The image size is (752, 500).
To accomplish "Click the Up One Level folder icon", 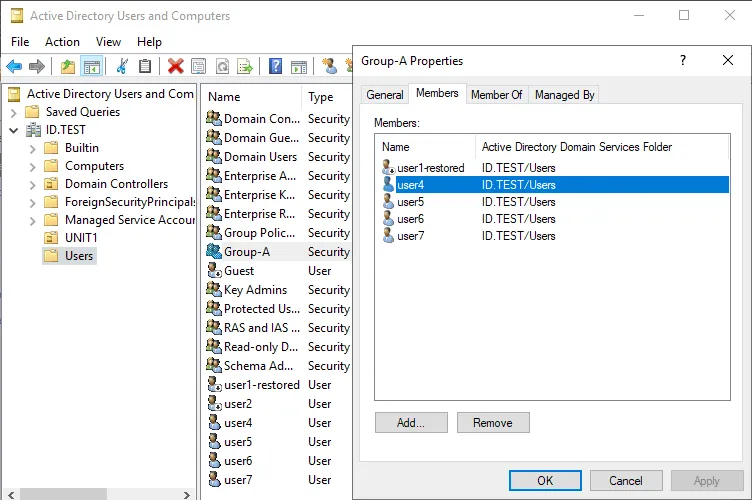I will tap(67, 66).
